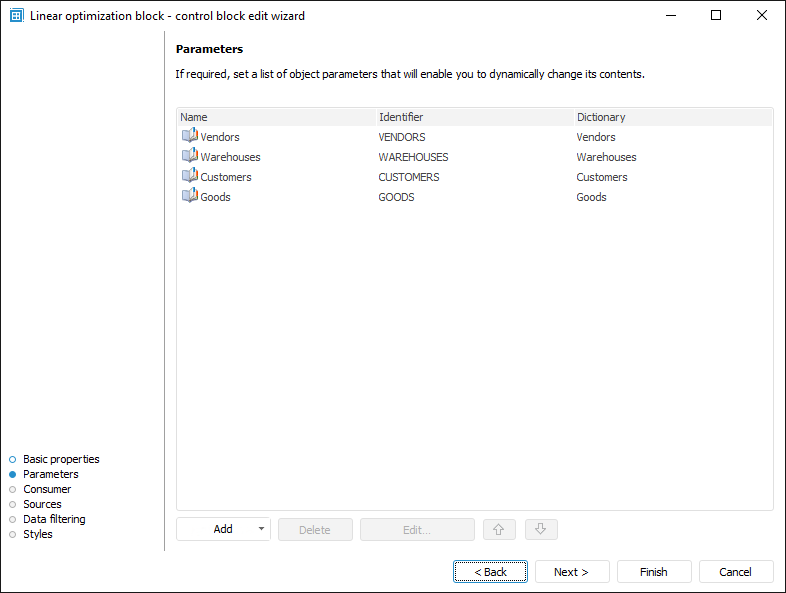Open the Data filtering step
The width and height of the screenshot is (786, 593).
[x=54, y=519]
